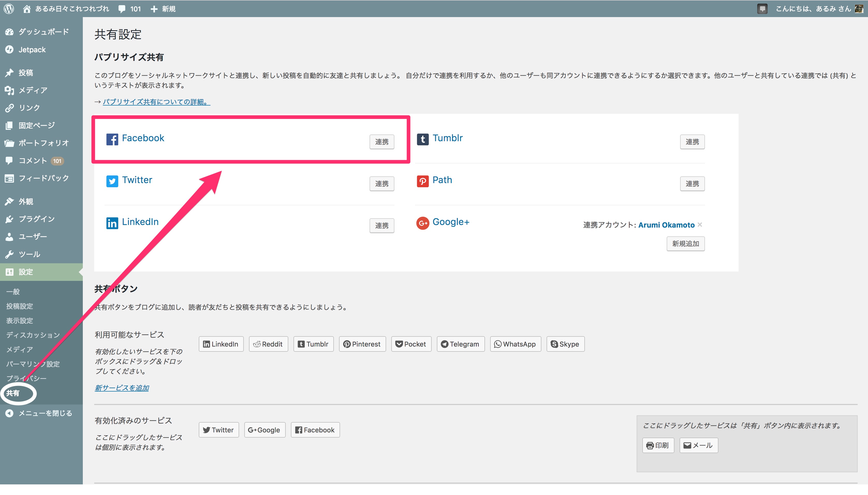The image size is (868, 495).
Task: Open the WordPress logo menu
Action: click(x=9, y=9)
